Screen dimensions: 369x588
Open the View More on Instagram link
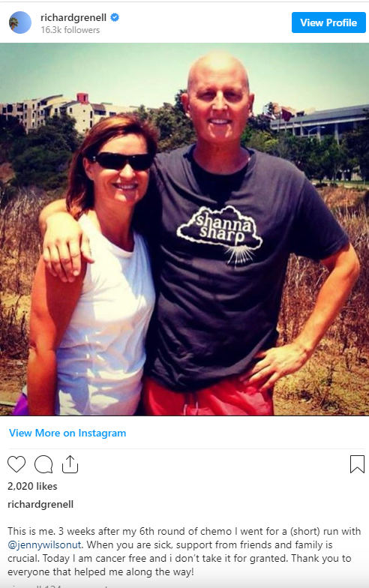click(67, 433)
